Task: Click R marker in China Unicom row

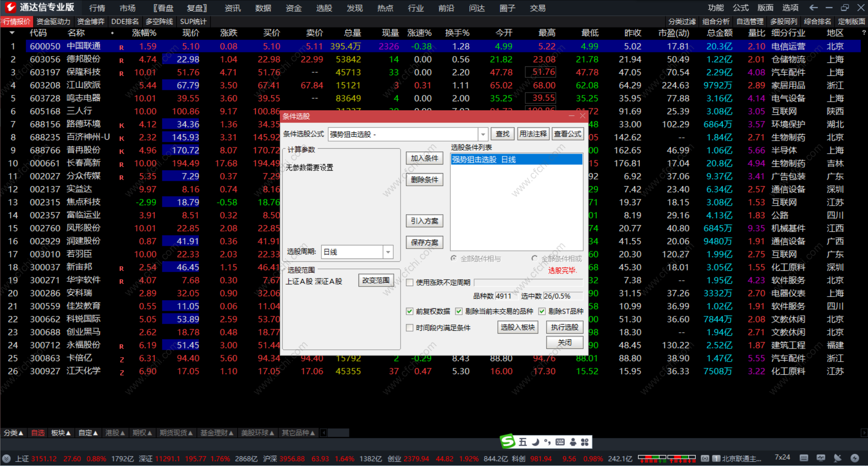Action: click(x=122, y=47)
